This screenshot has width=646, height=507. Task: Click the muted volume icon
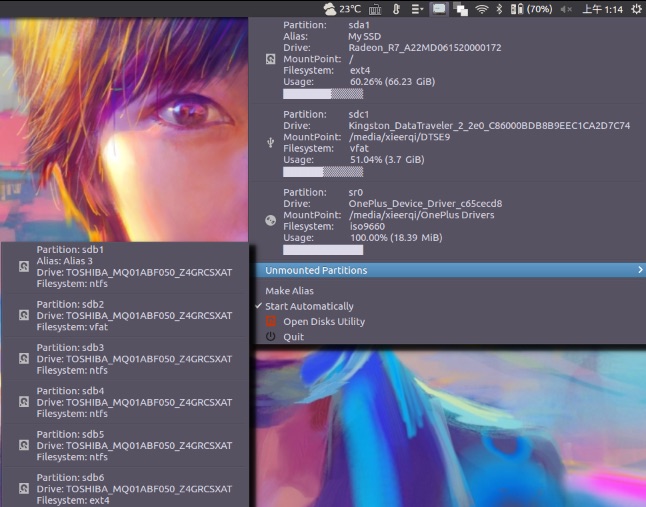566,9
